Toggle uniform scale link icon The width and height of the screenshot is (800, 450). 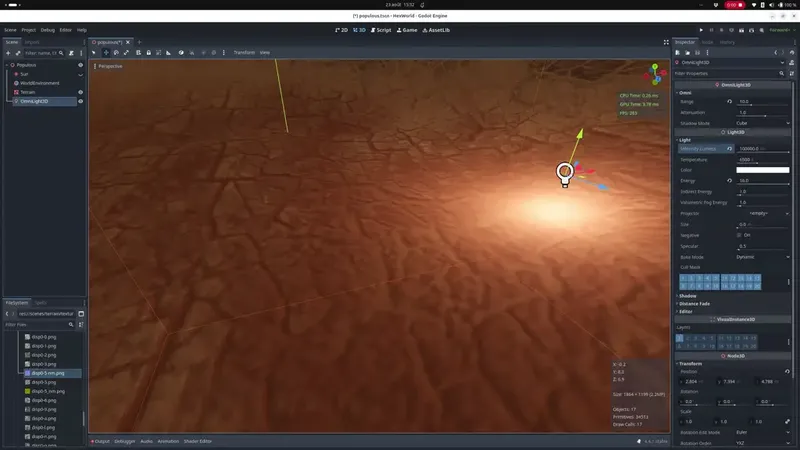(x=787, y=421)
